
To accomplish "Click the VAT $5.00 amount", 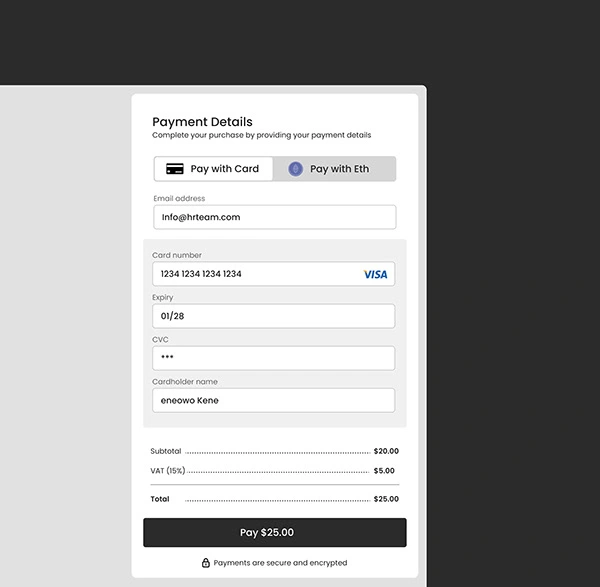I will tap(386, 470).
